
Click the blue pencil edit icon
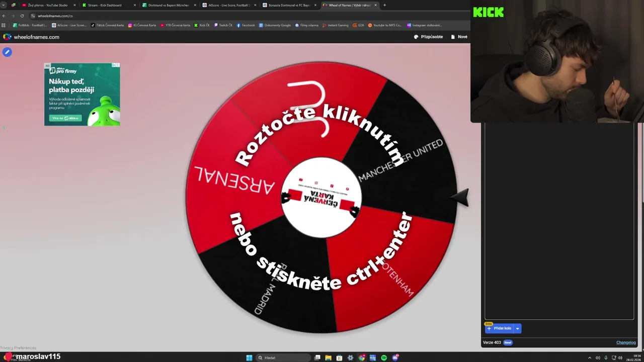(7, 52)
